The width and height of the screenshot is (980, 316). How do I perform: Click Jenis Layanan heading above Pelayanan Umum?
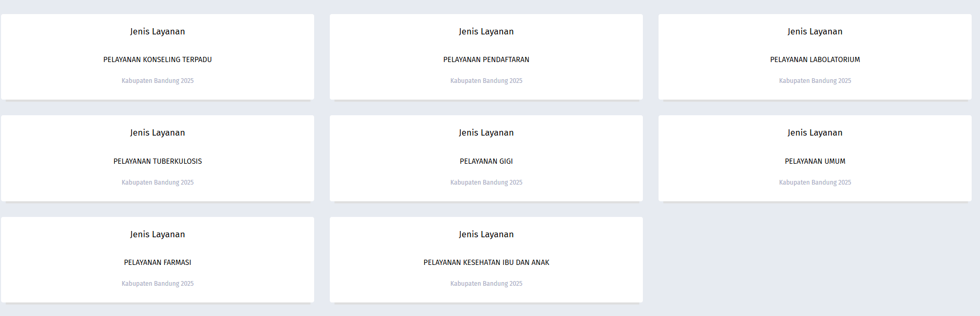point(815,132)
